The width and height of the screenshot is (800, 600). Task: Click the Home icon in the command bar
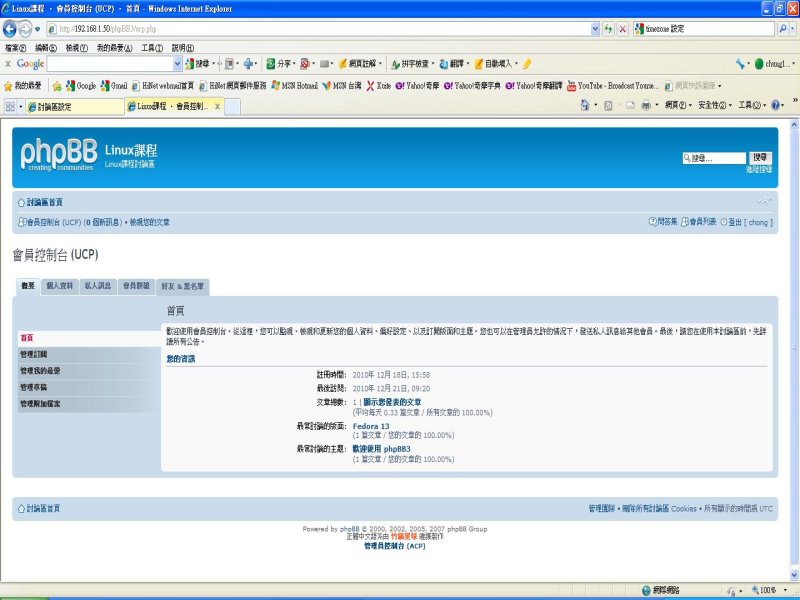click(585, 105)
